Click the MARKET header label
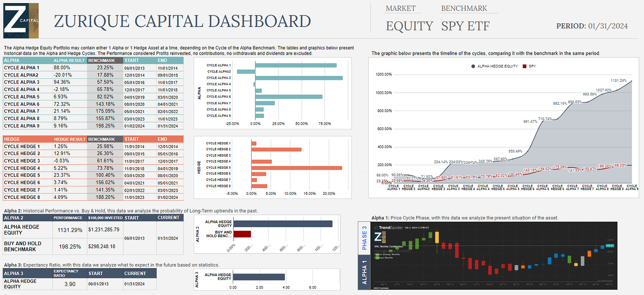The height and width of the screenshot is (295, 644). click(x=401, y=8)
